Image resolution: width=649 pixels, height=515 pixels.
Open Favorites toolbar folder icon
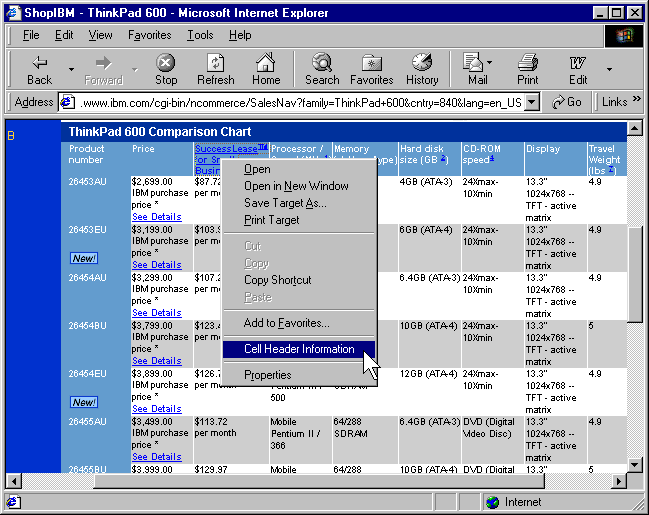tap(371, 63)
